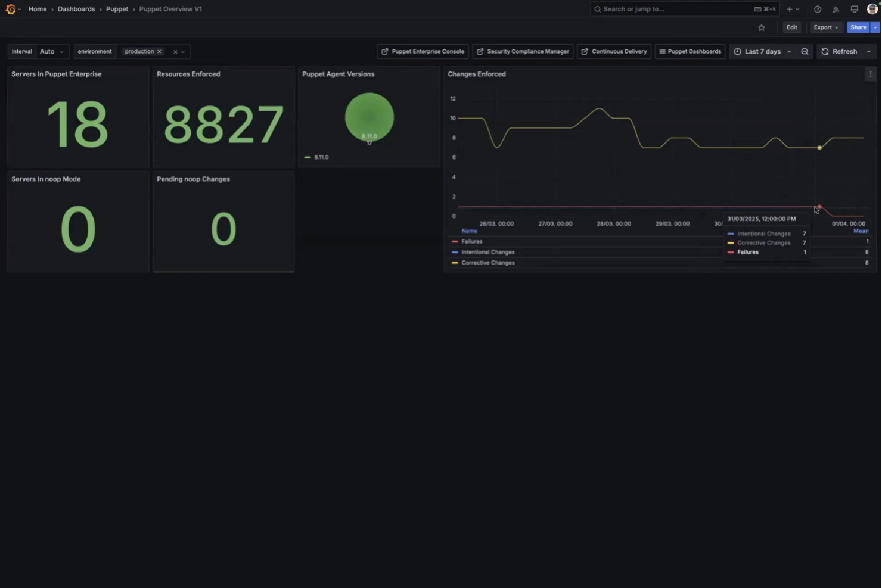Open the Grafana logo menu
882x588 pixels.
11,9
